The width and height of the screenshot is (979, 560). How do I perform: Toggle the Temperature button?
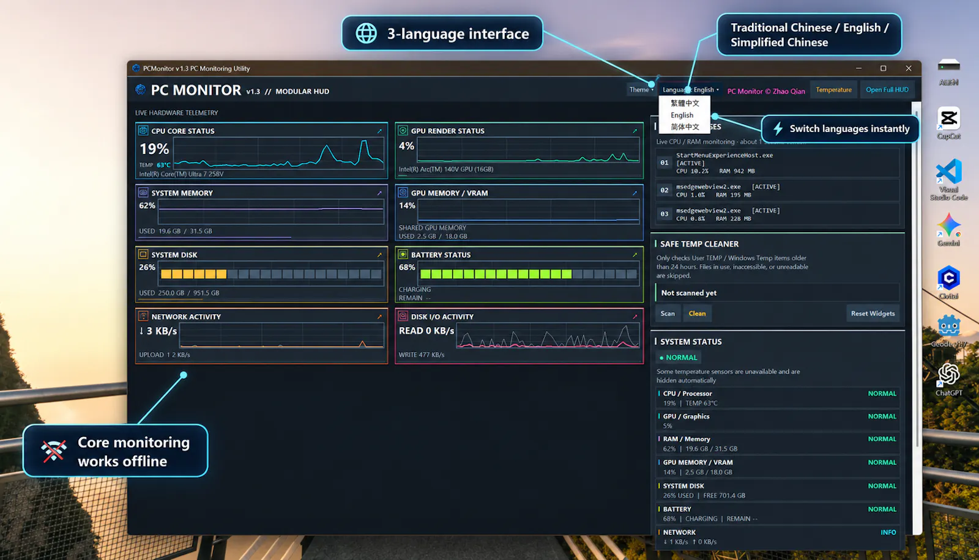833,90
